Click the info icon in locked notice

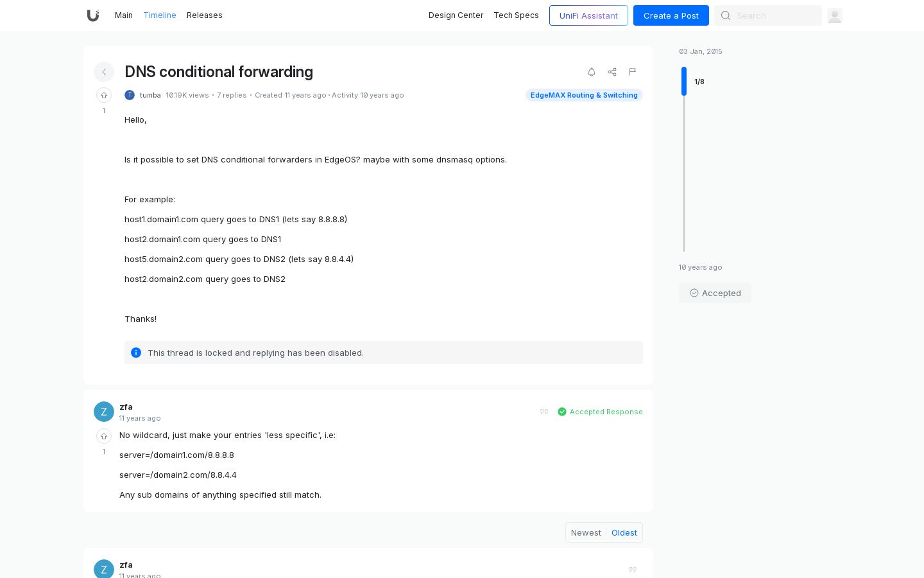tap(136, 353)
